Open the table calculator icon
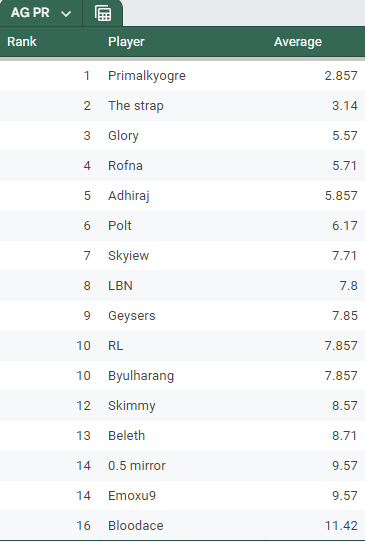 pos(103,13)
